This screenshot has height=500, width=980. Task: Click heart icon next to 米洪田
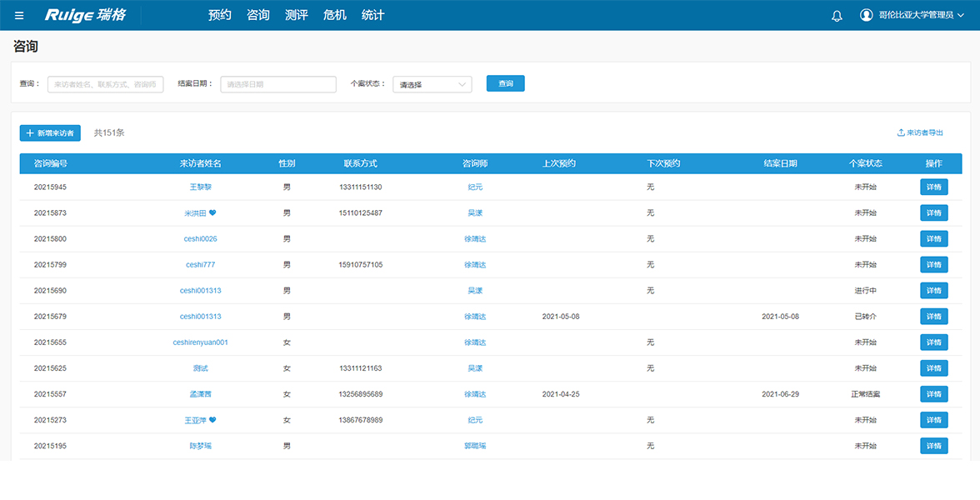pyautogui.click(x=212, y=213)
